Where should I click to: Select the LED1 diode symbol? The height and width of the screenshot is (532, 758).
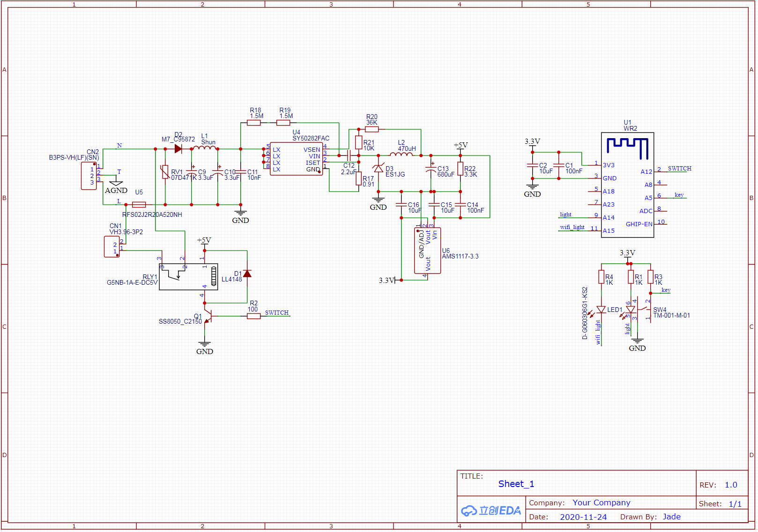tap(601, 310)
